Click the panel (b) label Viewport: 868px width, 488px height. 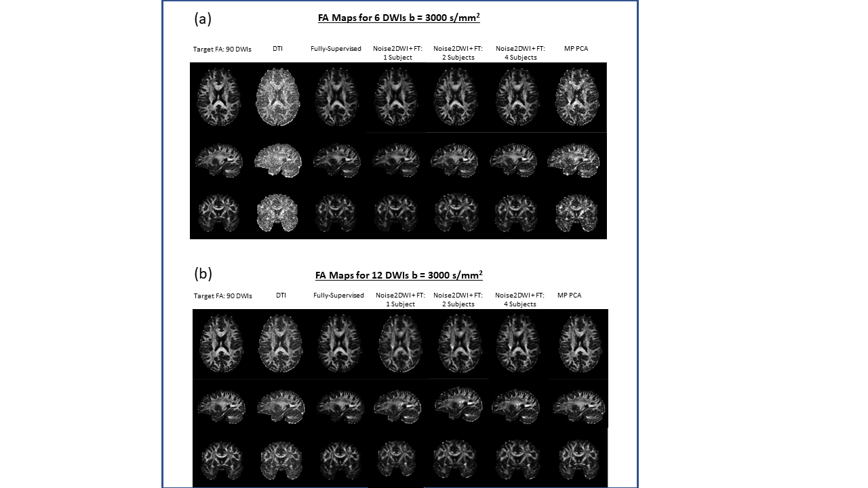coord(203,274)
